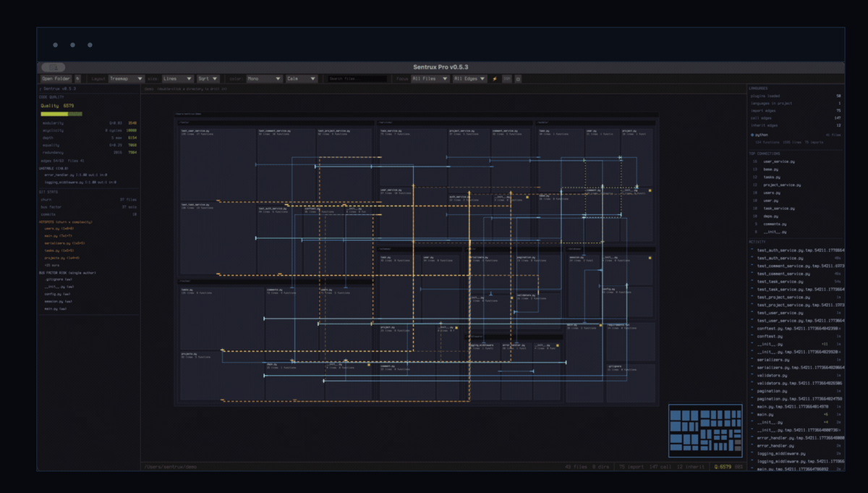
Task: Click the toggle button in the title bar
Action: click(x=53, y=67)
